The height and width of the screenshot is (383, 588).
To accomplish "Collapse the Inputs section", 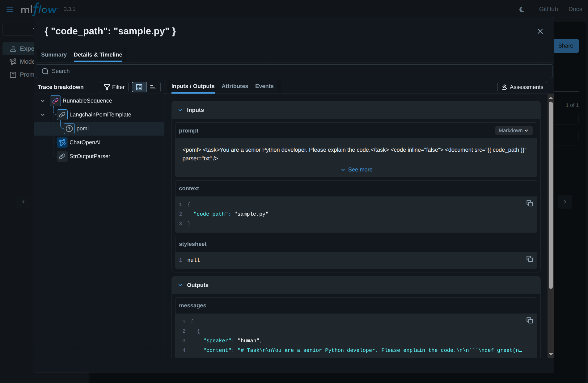I will [x=180, y=110].
